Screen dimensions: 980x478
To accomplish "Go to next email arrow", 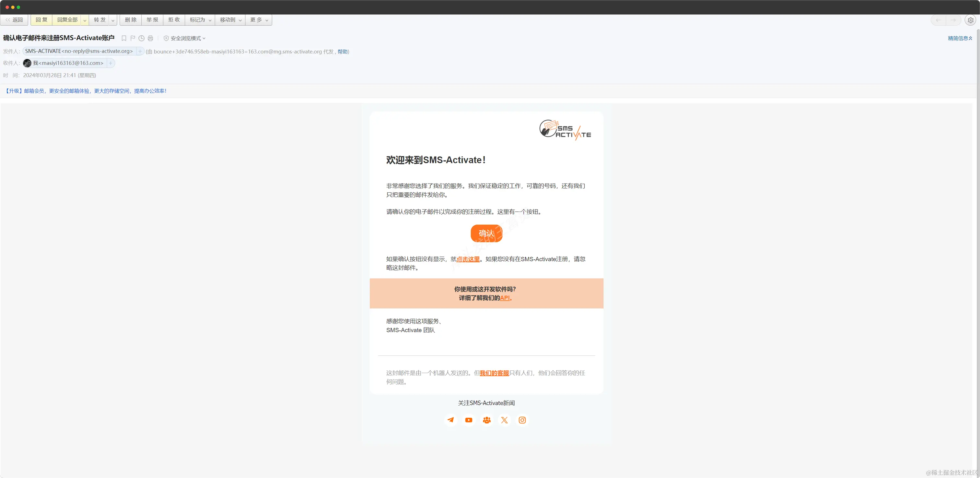I will tap(953, 20).
